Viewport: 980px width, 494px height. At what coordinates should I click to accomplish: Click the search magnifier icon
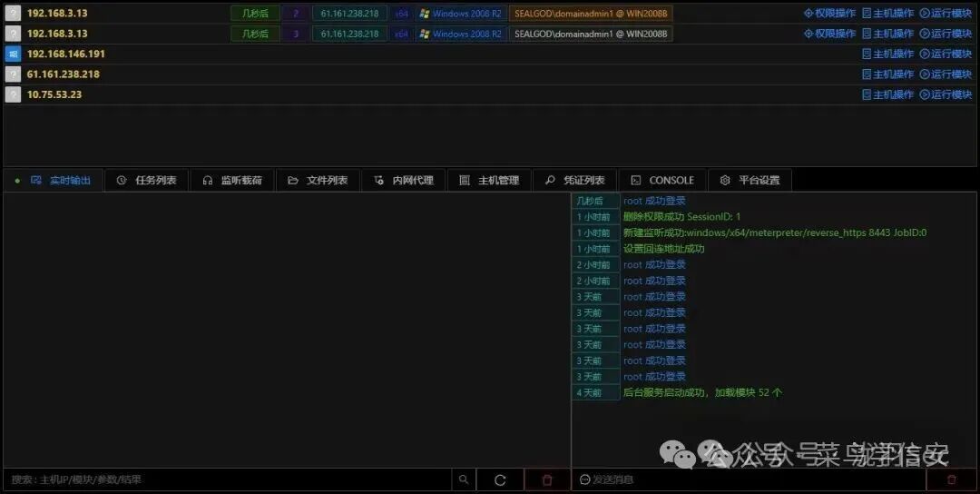click(x=463, y=479)
